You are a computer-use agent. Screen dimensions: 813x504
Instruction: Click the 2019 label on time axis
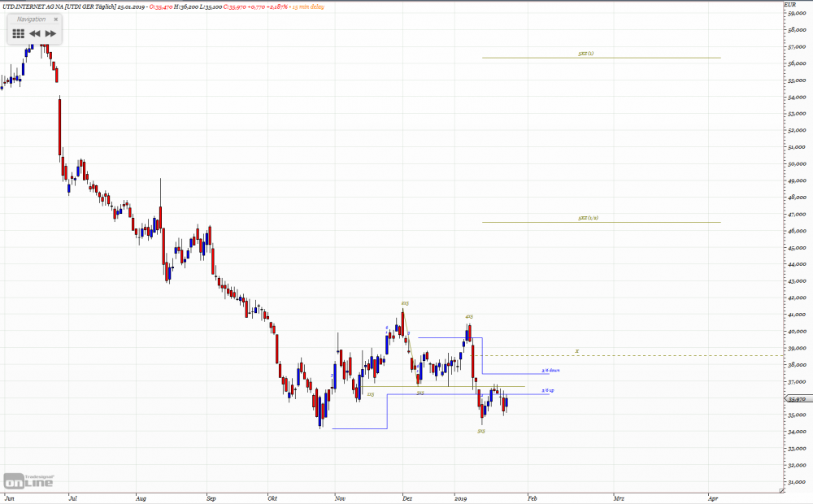point(460,498)
